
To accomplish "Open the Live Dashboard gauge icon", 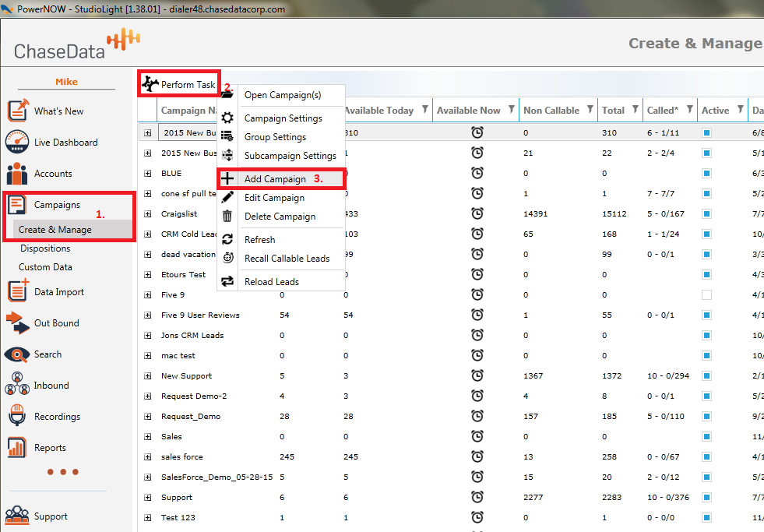I will [17, 143].
